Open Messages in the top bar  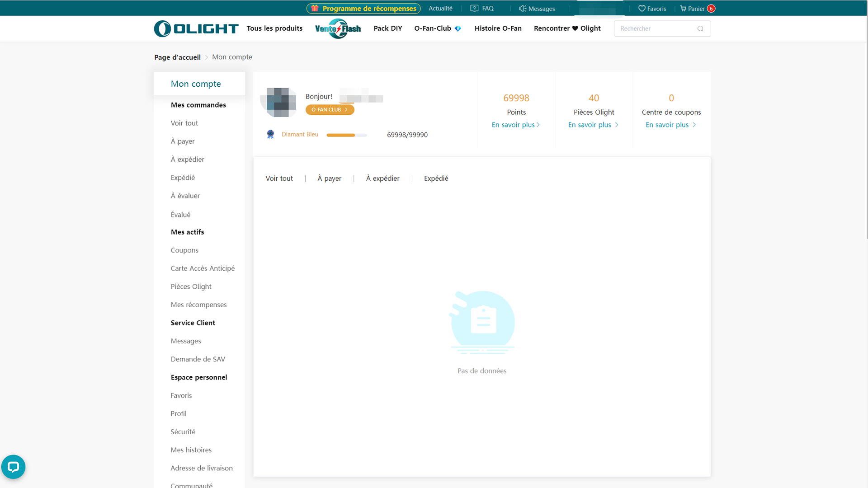[542, 9]
